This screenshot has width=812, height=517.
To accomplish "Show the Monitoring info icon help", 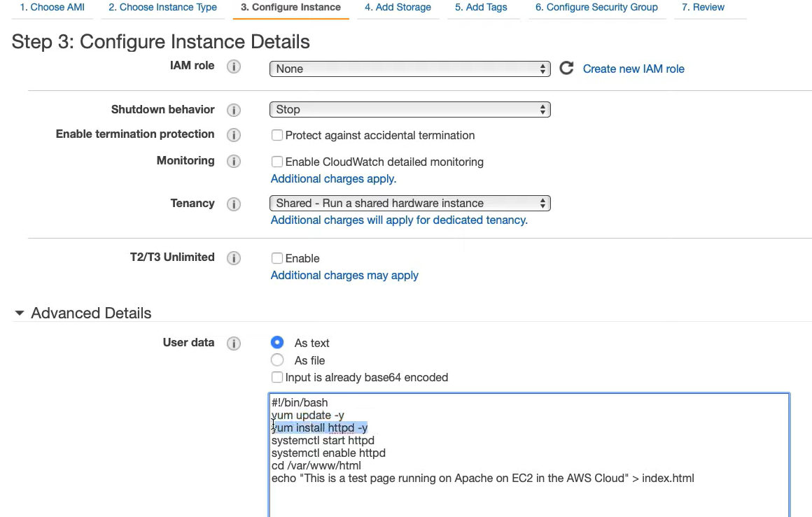I will coord(234,162).
